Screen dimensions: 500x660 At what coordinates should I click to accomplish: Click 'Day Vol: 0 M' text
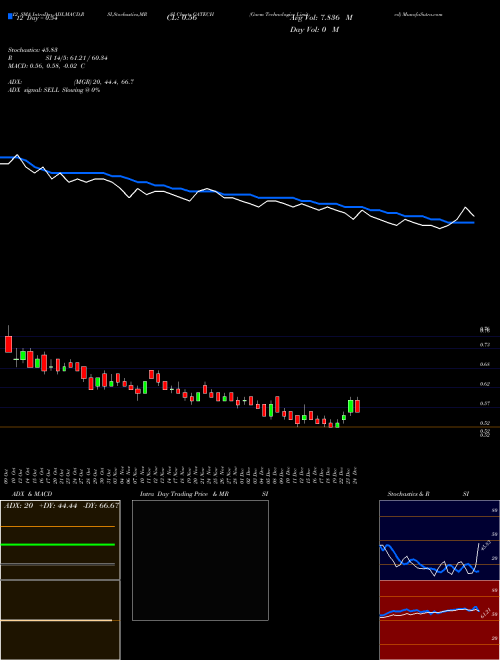click(314, 29)
